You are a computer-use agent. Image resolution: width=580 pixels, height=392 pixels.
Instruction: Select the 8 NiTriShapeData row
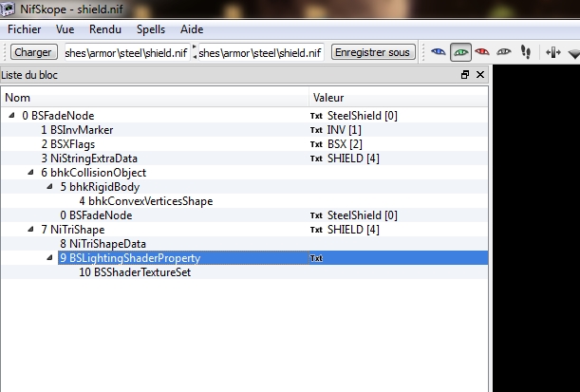pos(244,244)
